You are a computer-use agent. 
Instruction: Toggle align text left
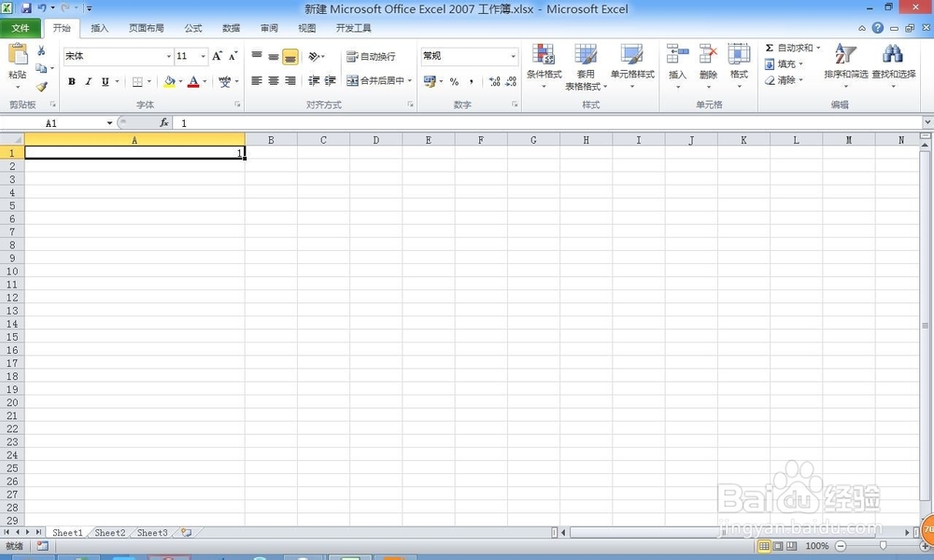click(257, 80)
